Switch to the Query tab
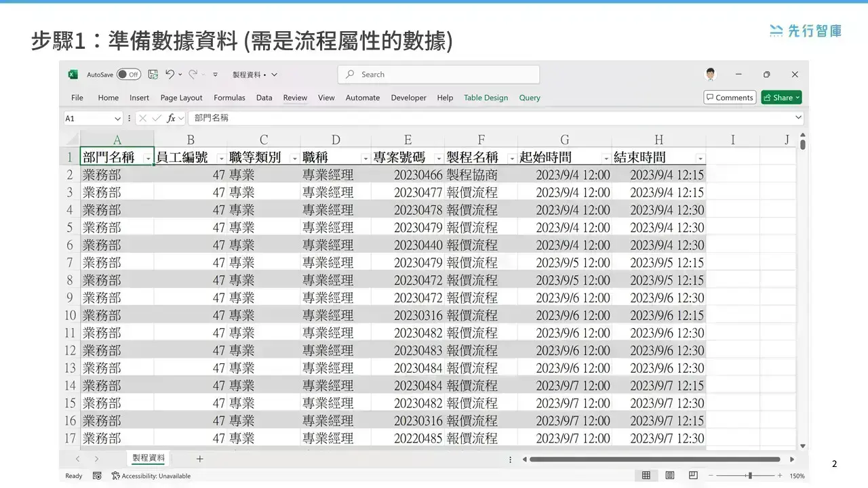868x488 pixels. pos(530,98)
